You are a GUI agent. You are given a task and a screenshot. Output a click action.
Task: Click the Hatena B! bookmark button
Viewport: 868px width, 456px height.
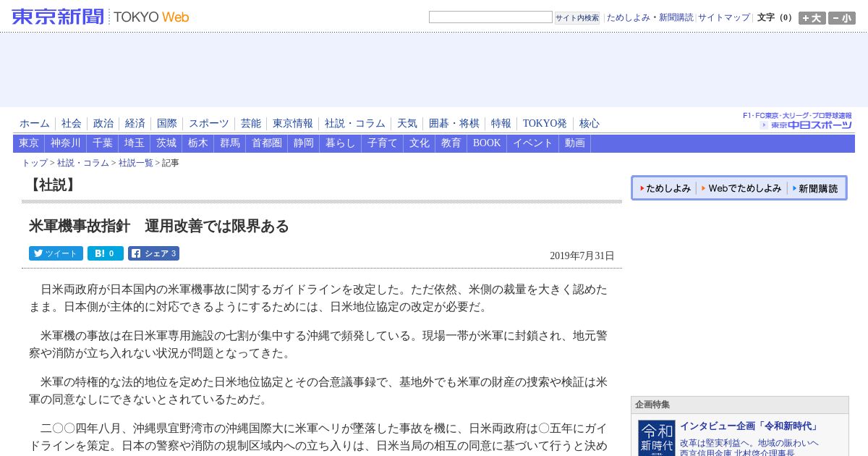[x=106, y=253]
